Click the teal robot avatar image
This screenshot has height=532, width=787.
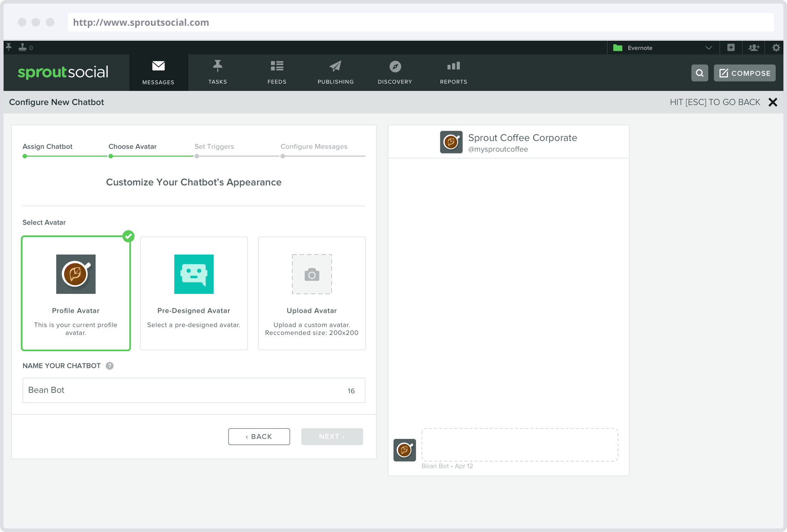[194, 274]
